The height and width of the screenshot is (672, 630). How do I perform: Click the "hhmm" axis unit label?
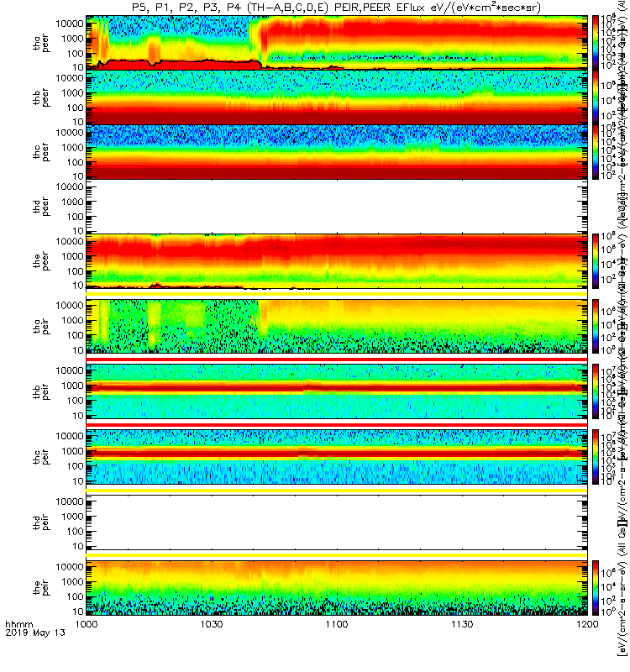[x=18, y=624]
